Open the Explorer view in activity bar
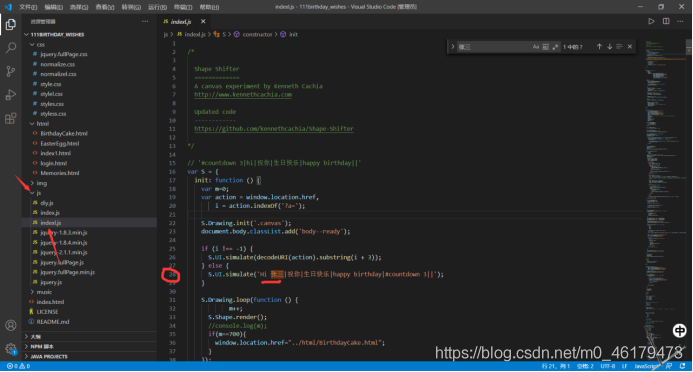The image size is (693, 372). point(11,24)
